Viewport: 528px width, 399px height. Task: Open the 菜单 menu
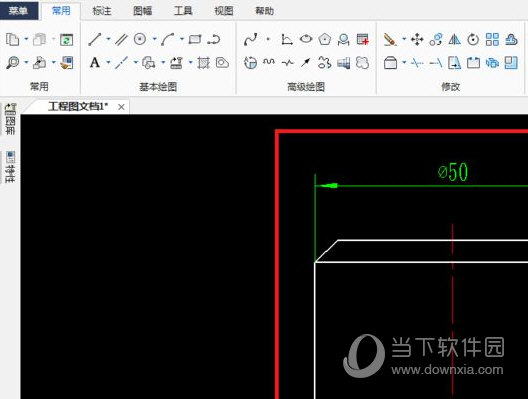click(x=19, y=11)
